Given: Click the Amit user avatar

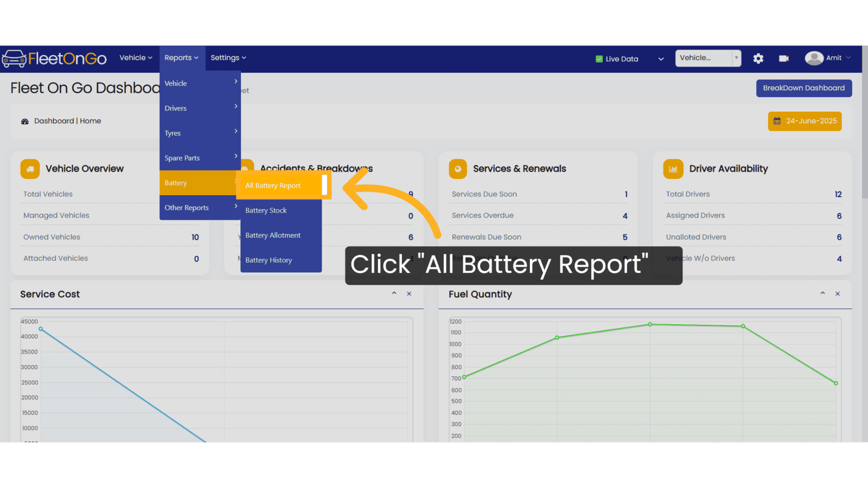Looking at the screenshot, I should click(814, 58).
